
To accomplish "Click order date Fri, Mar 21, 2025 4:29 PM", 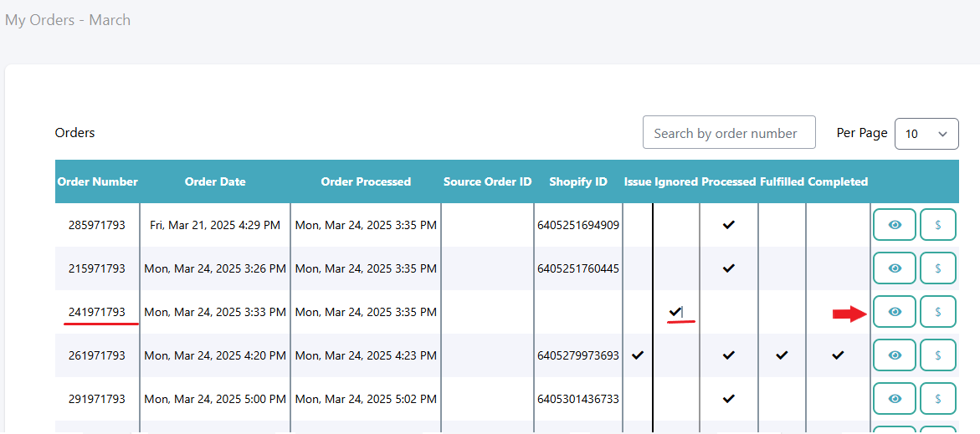I will 215,226.
